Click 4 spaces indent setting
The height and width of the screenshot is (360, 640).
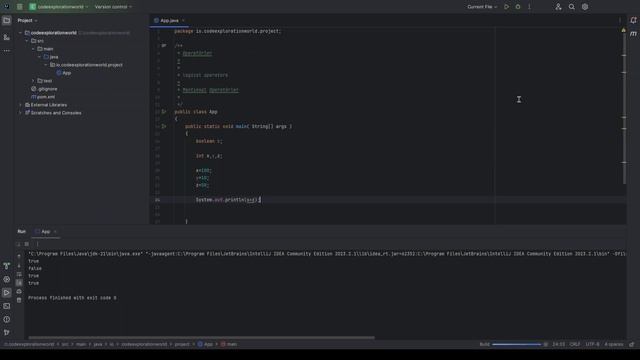[x=614, y=344]
